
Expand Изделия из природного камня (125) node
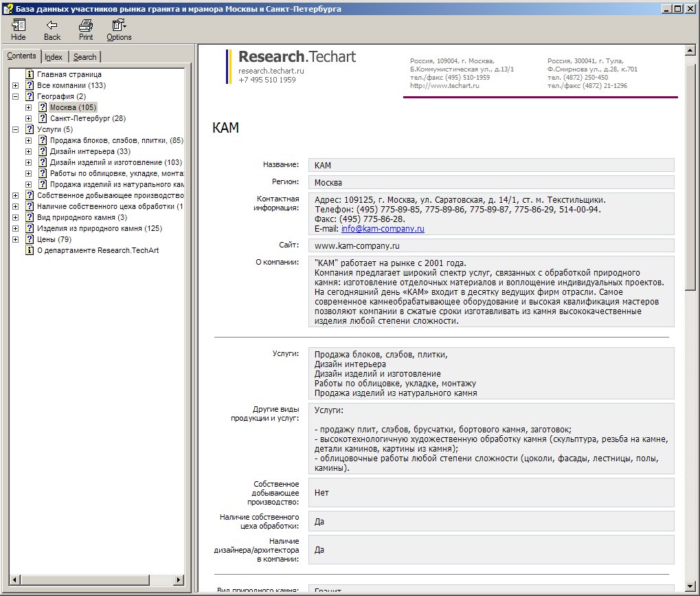click(16, 229)
